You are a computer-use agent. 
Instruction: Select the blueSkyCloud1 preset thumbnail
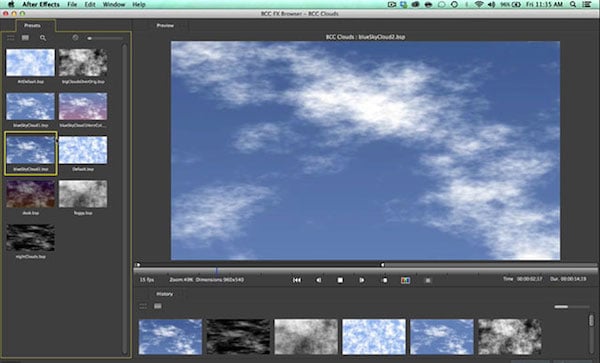pyautogui.click(x=30, y=106)
